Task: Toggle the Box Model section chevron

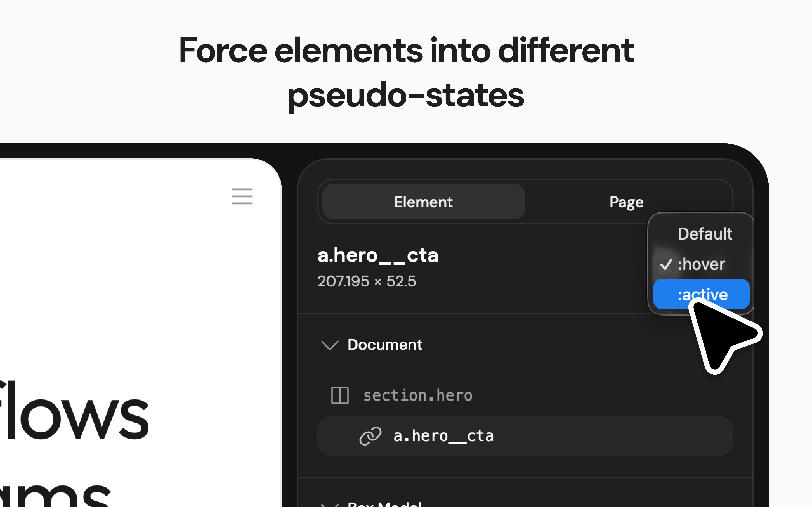Action: click(x=330, y=505)
